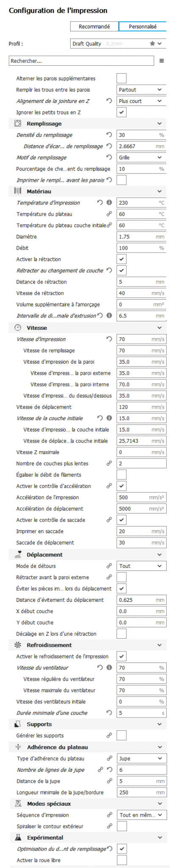Uncheck Activer la rétraction
Screen dimensions: 170x868
click(x=121, y=259)
